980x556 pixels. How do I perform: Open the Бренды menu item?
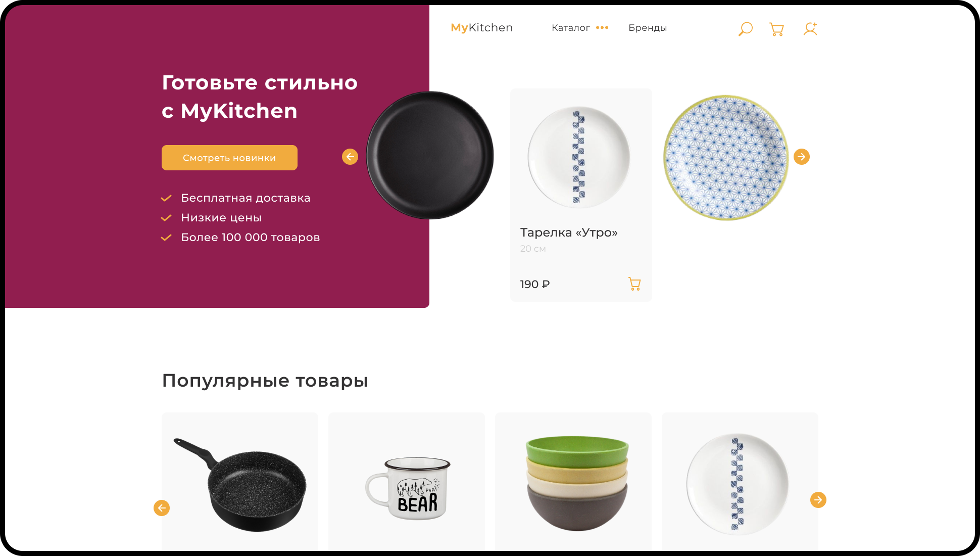[x=648, y=28]
